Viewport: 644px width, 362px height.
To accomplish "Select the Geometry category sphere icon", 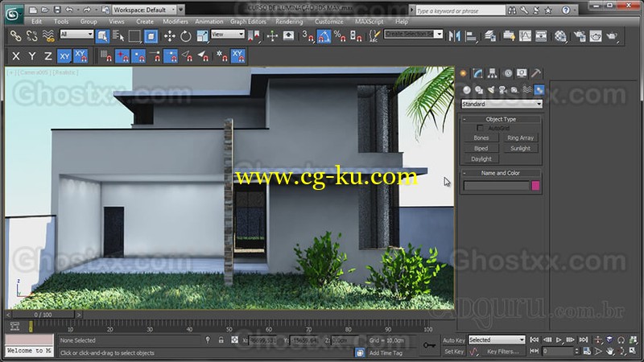I will tap(467, 90).
